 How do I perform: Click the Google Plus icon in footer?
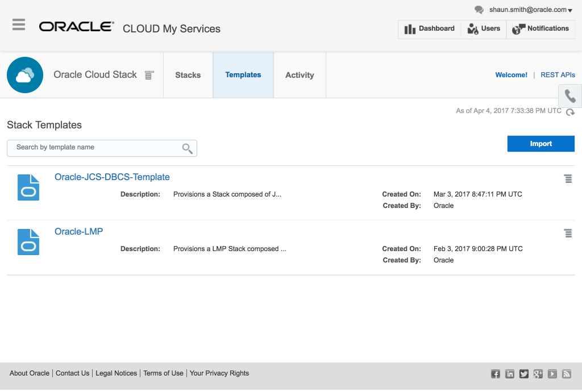pyautogui.click(x=538, y=374)
